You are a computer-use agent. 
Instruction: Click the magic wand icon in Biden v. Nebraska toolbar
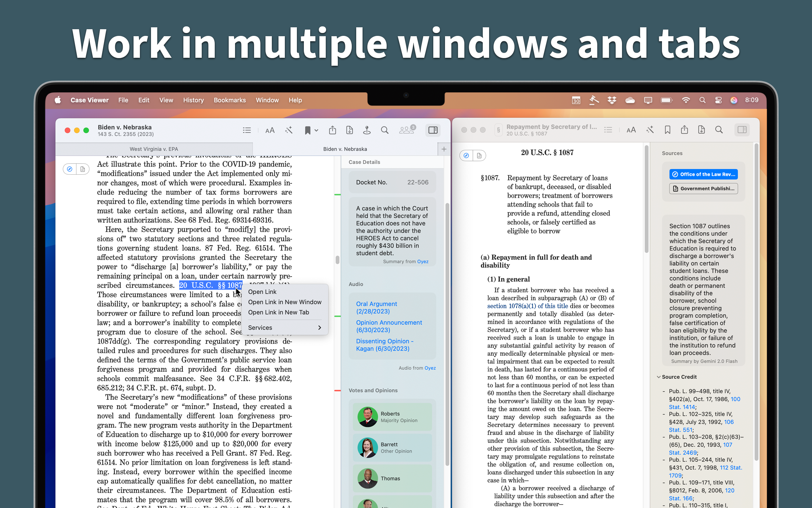pos(289,130)
